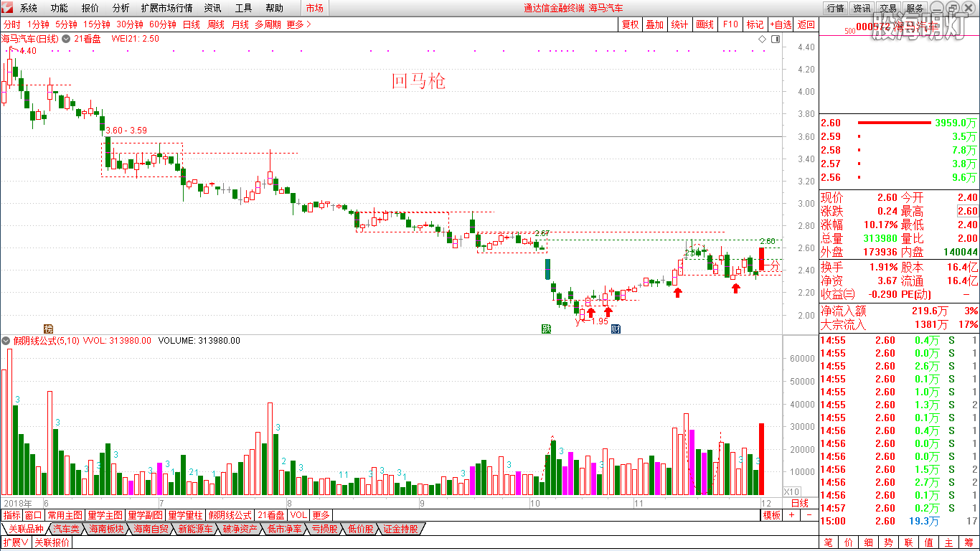Image resolution: width=980 pixels, height=551 pixels.
Task: Click the diamond icon above the price axis
Action: pos(762,39)
